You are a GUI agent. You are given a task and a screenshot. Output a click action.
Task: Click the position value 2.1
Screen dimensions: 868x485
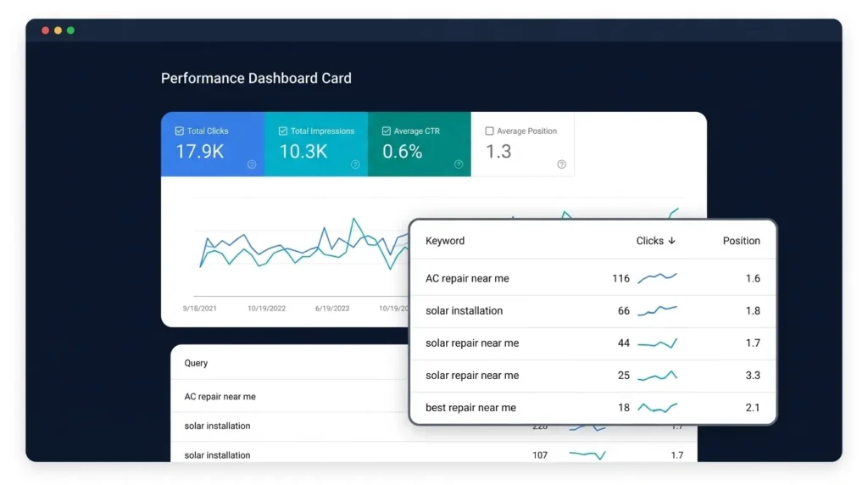753,408
